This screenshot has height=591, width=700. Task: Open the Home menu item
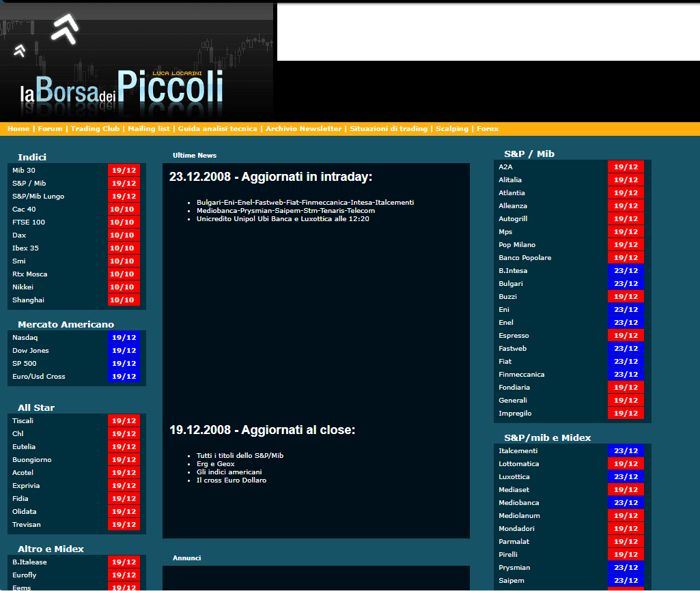18,129
